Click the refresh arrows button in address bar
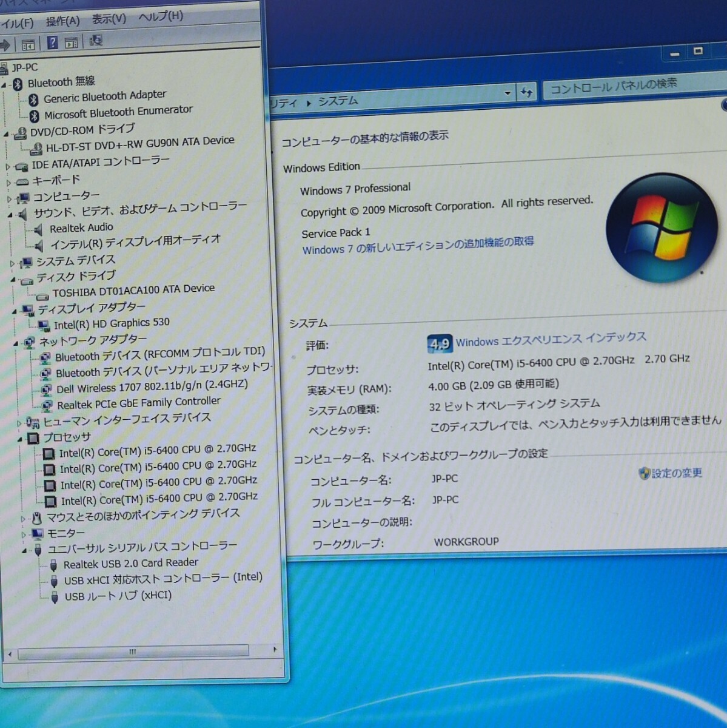This screenshot has width=727, height=728. 526,92
